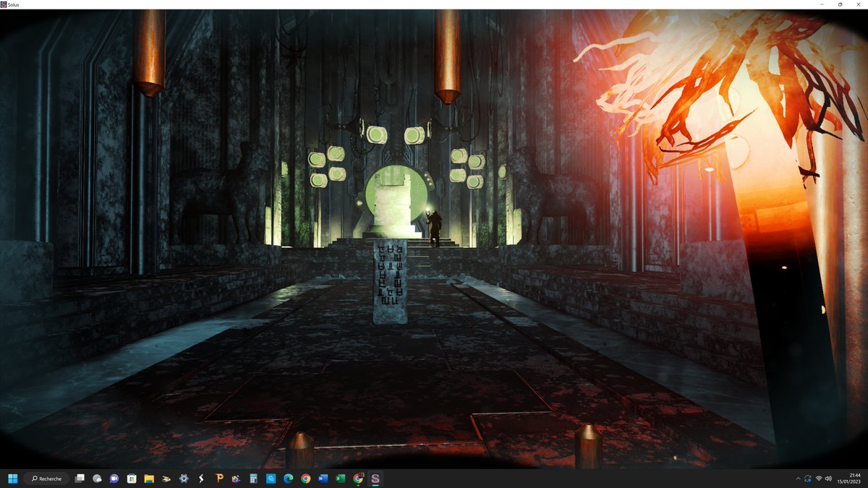Show hidden system tray icons
Image resolution: width=868 pixels, height=488 pixels.
pyautogui.click(x=799, y=479)
